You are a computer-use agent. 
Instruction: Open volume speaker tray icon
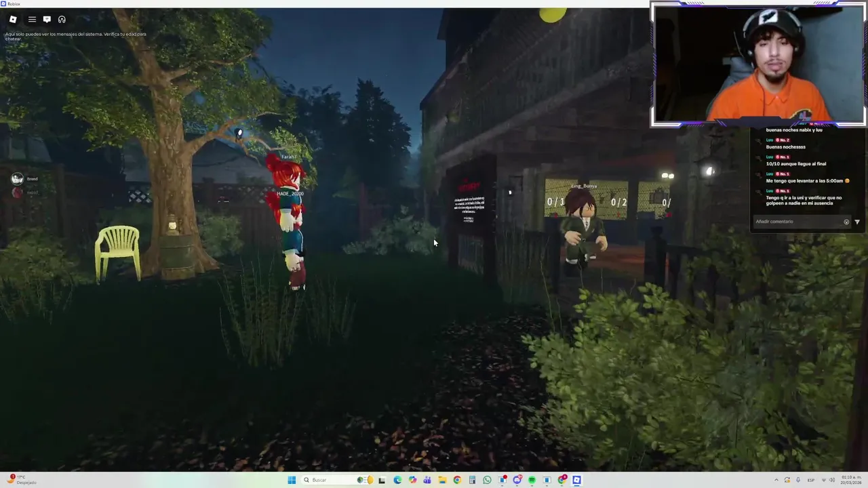(x=832, y=480)
